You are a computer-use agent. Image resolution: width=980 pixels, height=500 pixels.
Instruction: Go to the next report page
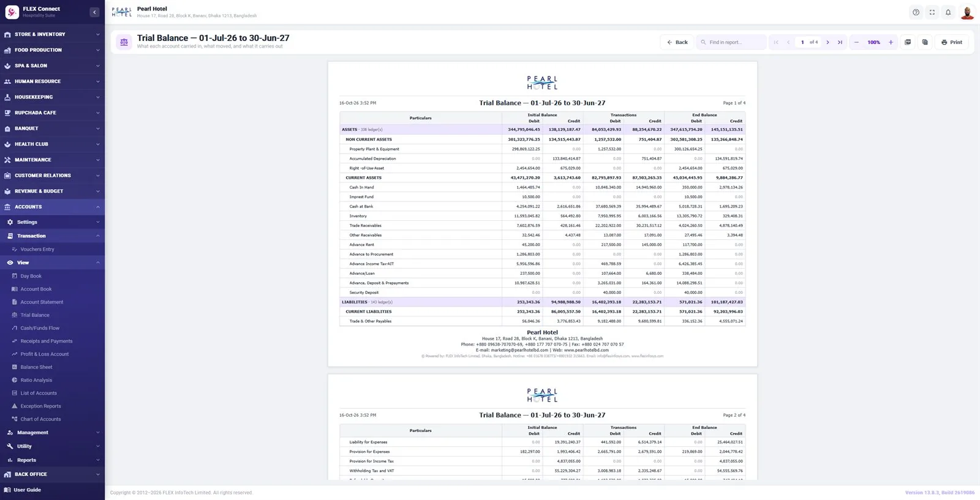tap(827, 42)
